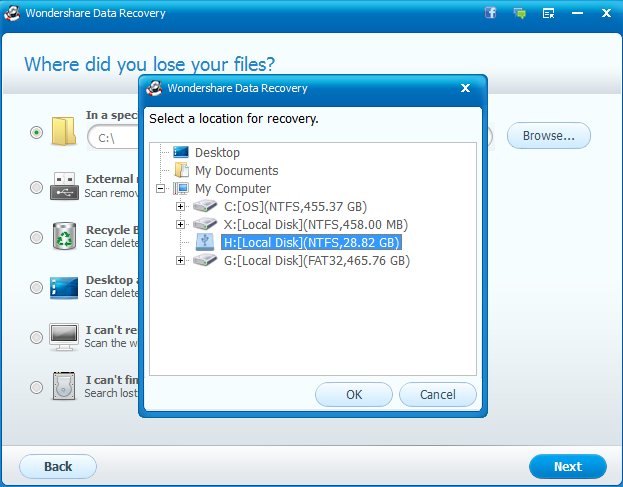This screenshot has height=487, width=623.
Task: Select My Documents in the location tree
Action: pos(236,170)
